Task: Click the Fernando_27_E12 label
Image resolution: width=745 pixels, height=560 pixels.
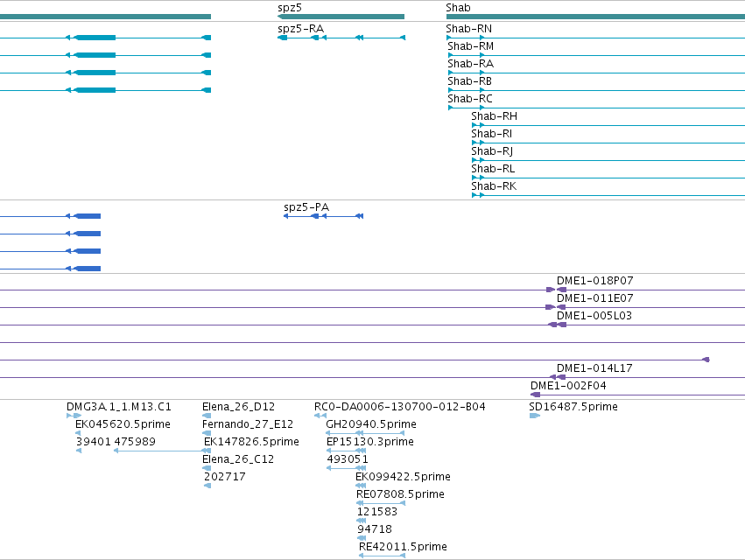Action: pyautogui.click(x=248, y=424)
